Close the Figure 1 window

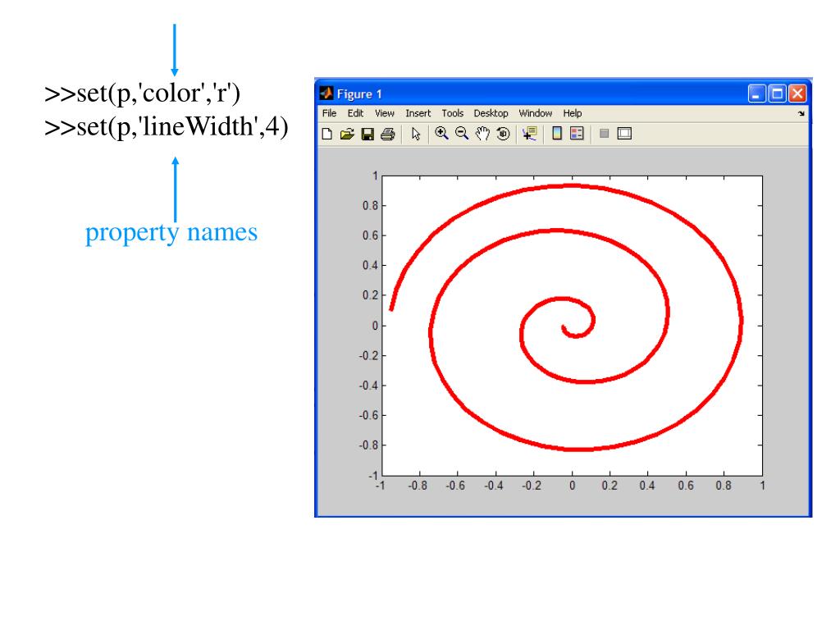[x=797, y=94]
